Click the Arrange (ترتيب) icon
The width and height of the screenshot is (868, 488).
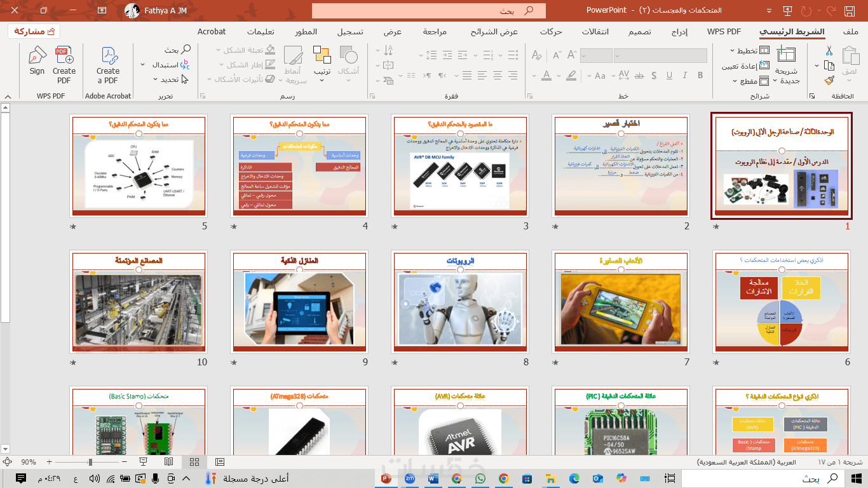[x=322, y=55]
